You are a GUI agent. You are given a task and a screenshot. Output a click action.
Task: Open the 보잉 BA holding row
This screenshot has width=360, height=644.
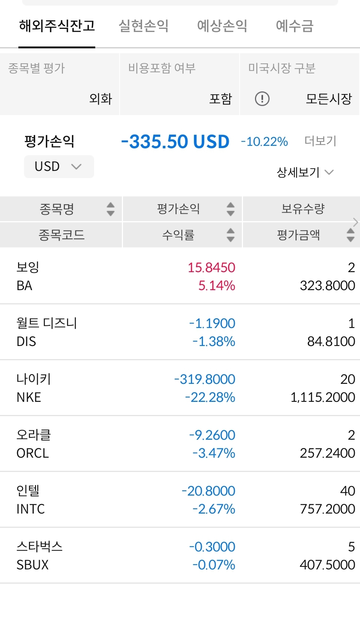(180, 276)
